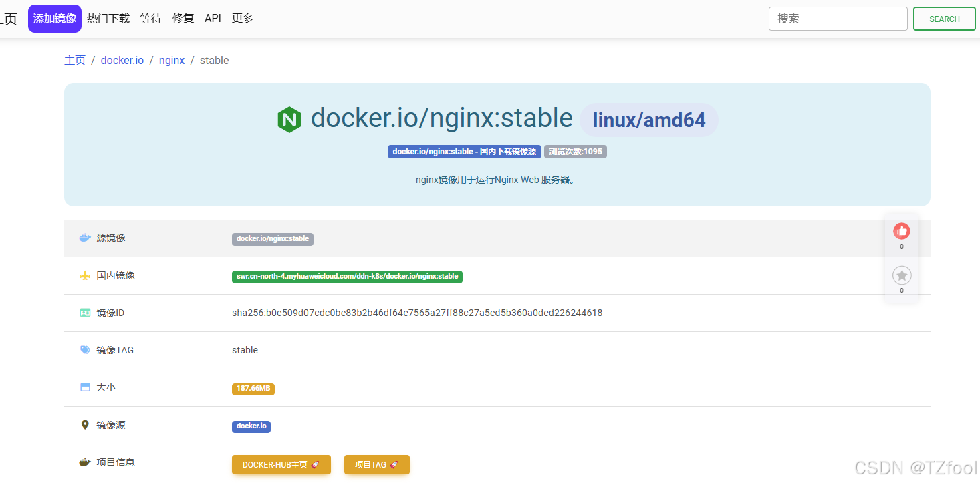
Task: Click the 国内下载镜像源 blue badge
Action: (465, 152)
